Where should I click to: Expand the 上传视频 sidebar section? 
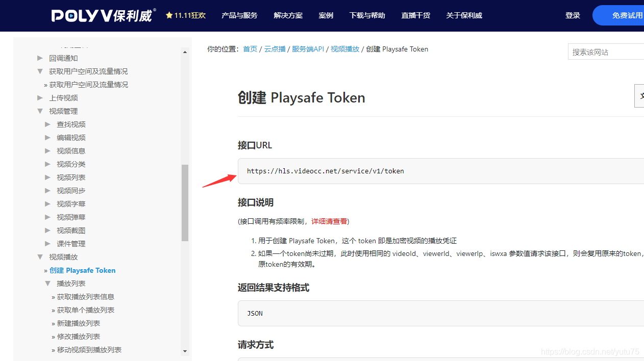pyautogui.click(x=63, y=97)
